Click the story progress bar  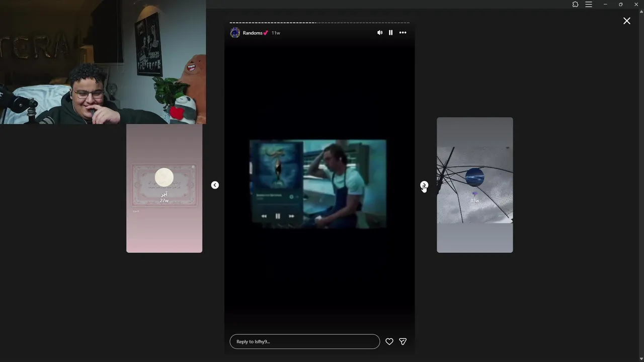(x=319, y=23)
